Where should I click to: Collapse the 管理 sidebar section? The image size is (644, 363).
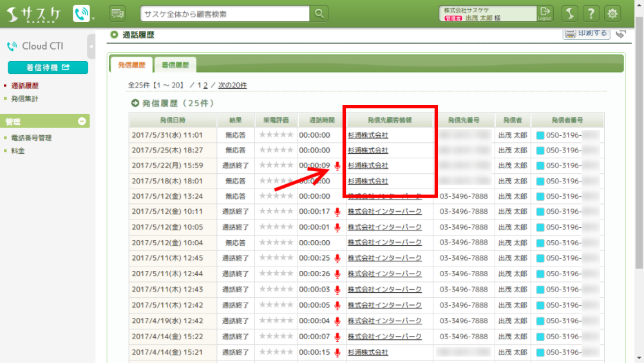coord(82,121)
